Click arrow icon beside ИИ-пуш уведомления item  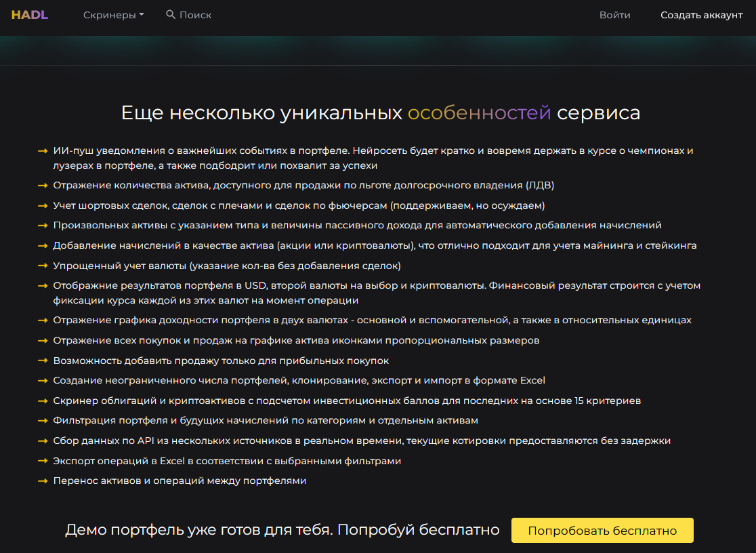pyautogui.click(x=43, y=150)
